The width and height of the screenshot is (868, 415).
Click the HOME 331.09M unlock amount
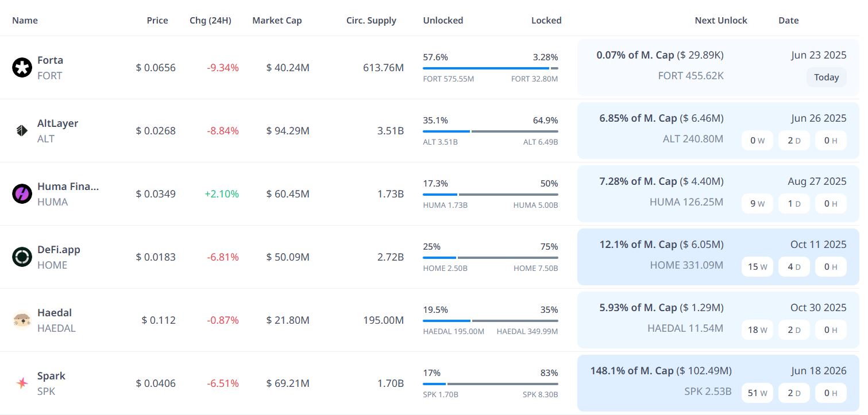point(686,265)
